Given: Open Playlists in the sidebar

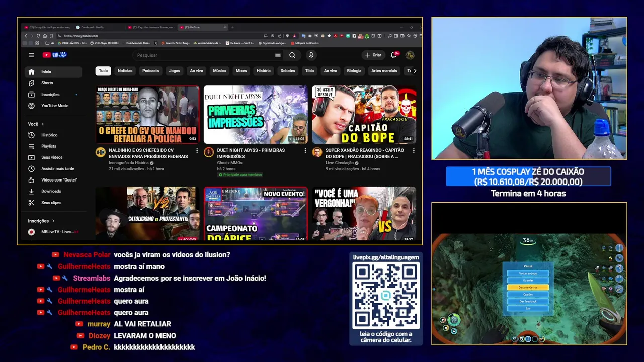Looking at the screenshot, I should point(53,146).
